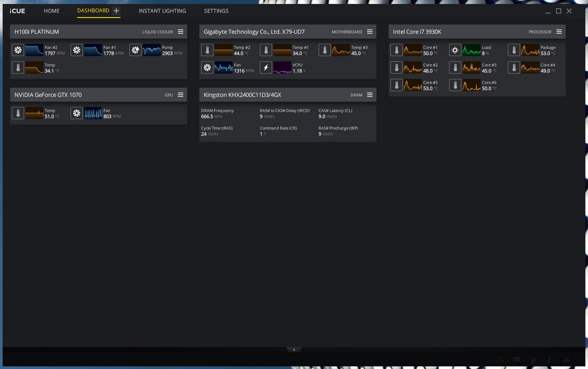588x369 pixels.
Task: Click the Facebook icon in the footer
Action: 549,360
